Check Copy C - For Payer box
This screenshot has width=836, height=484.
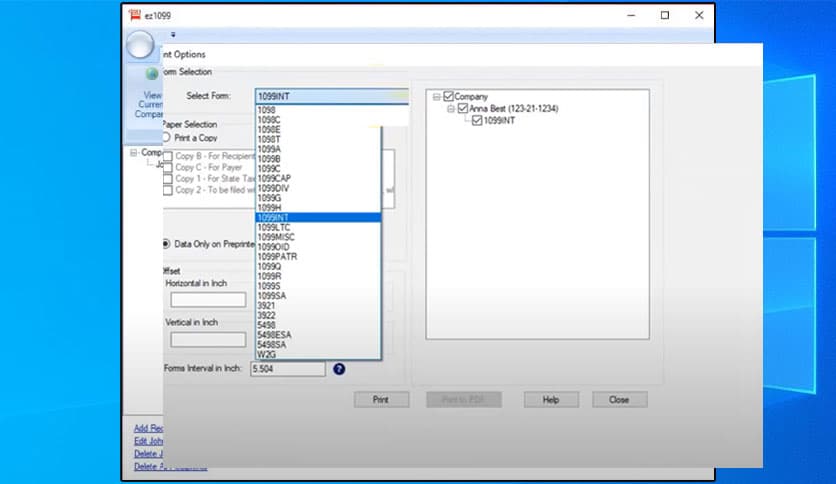pyautogui.click(x=168, y=167)
